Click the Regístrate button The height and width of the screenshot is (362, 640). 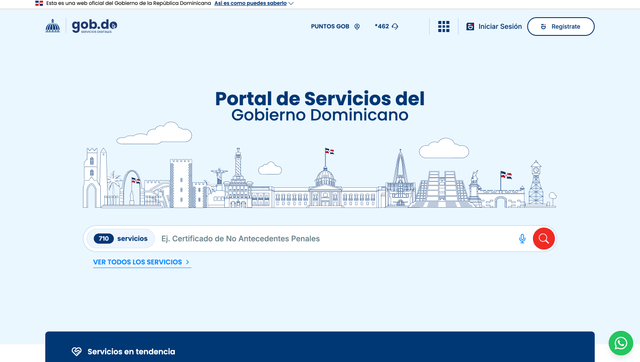tap(560, 27)
